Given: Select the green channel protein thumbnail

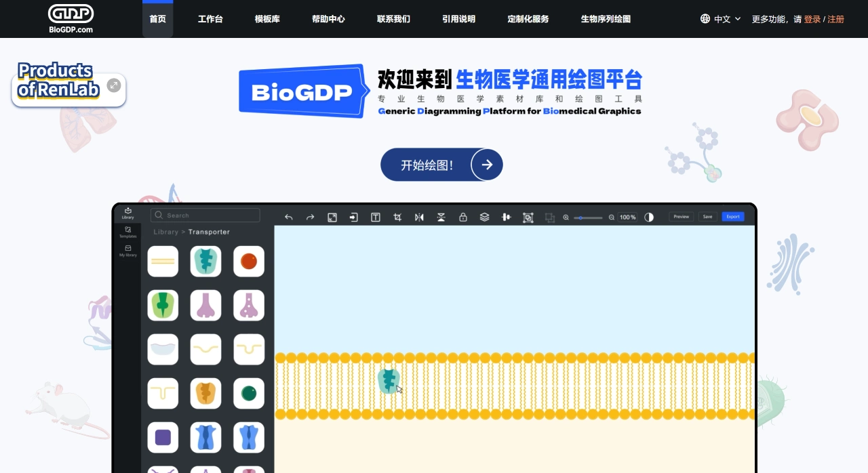Looking at the screenshot, I should click(x=163, y=306).
